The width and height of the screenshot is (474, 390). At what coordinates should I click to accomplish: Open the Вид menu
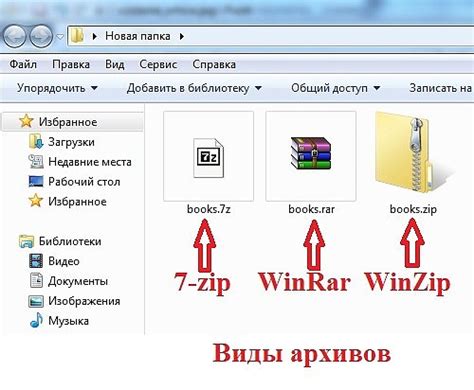(x=115, y=64)
